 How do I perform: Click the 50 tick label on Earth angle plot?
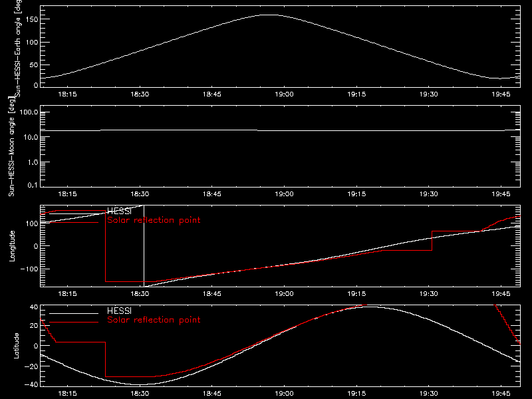pos(34,65)
